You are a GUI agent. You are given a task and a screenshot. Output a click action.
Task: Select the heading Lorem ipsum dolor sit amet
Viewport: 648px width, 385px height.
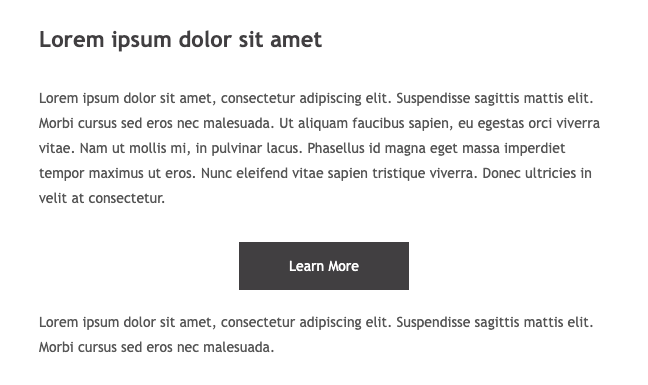pos(180,40)
